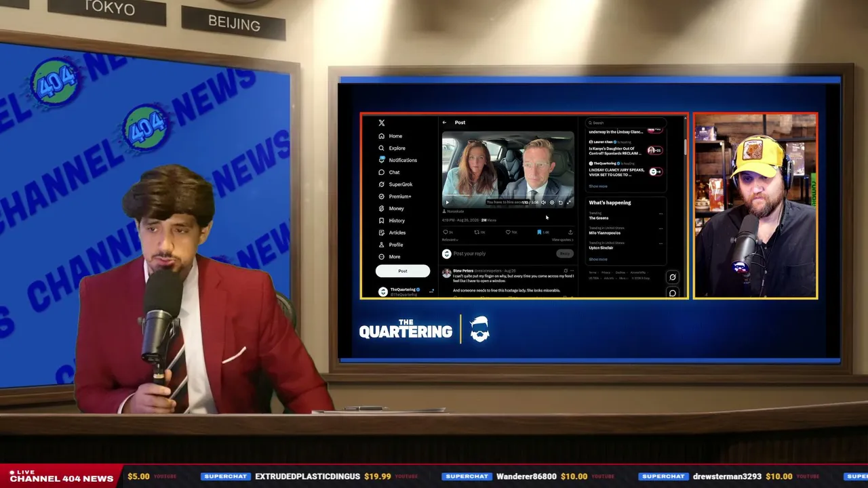The height and width of the screenshot is (488, 868).
Task: Open more options for The Greens trend
Action: point(660,214)
